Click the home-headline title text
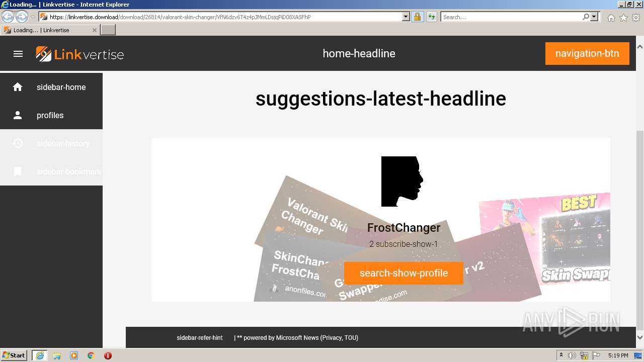This screenshot has width=644, height=362. [359, 53]
